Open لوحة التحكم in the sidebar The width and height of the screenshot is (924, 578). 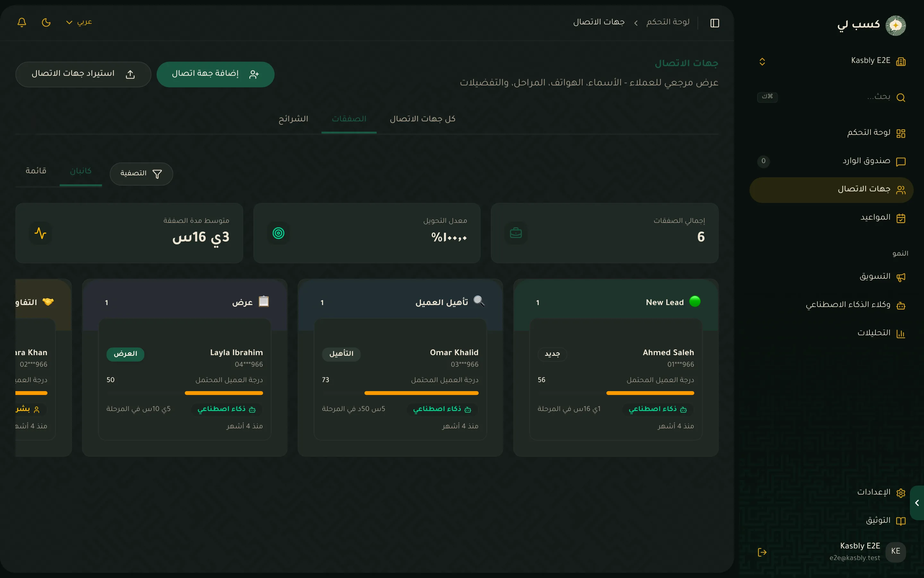(832, 133)
